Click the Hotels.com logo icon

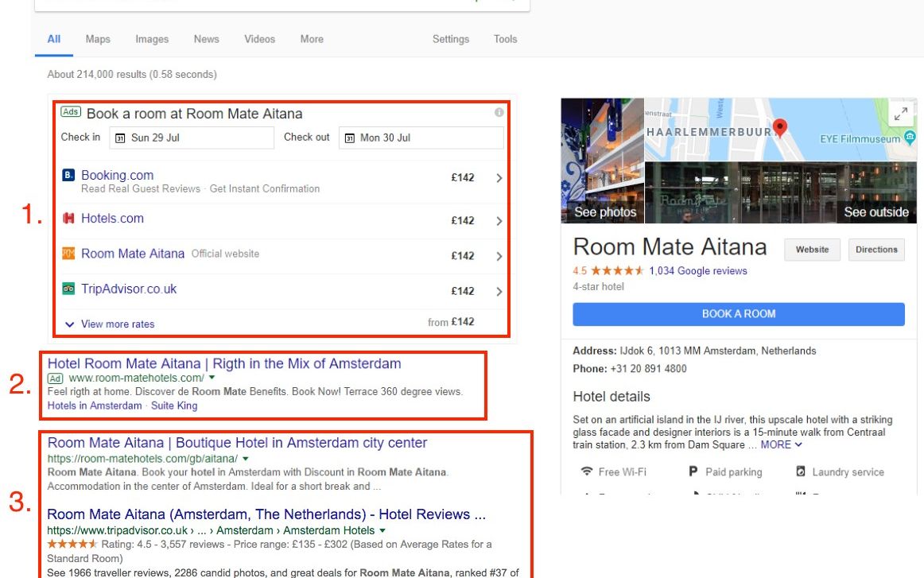point(68,219)
